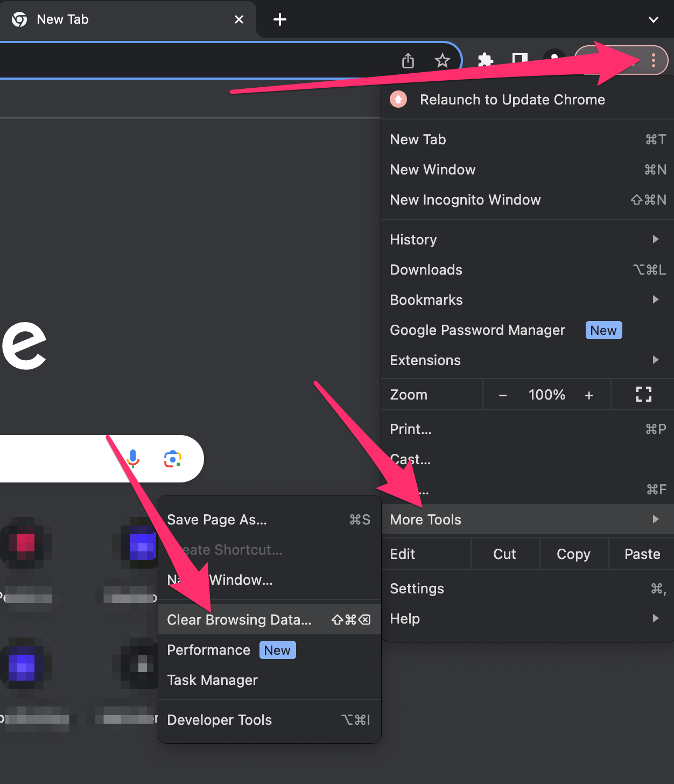Click the orange update arrow icon
Screen dimensions: 674x784
point(398,99)
